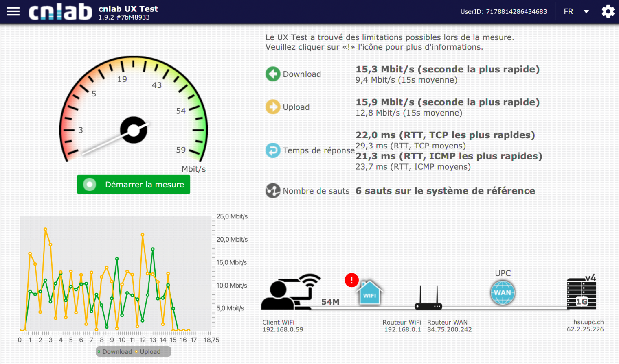Click the blue Temps de réponse icon
The height and width of the screenshot is (364, 619).
click(x=273, y=150)
